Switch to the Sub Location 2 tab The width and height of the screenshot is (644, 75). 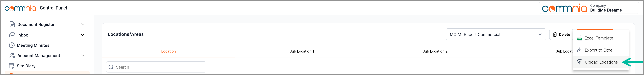tap(435, 51)
